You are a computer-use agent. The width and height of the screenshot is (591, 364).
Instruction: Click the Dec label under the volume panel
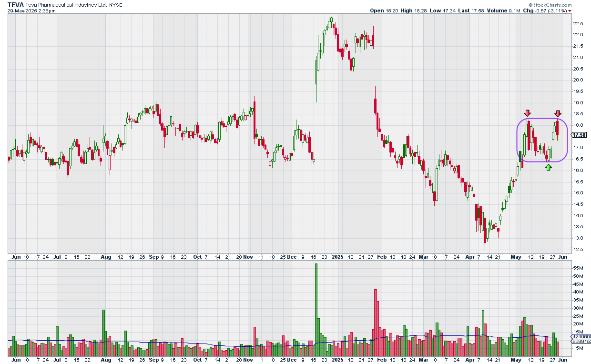tap(292, 360)
